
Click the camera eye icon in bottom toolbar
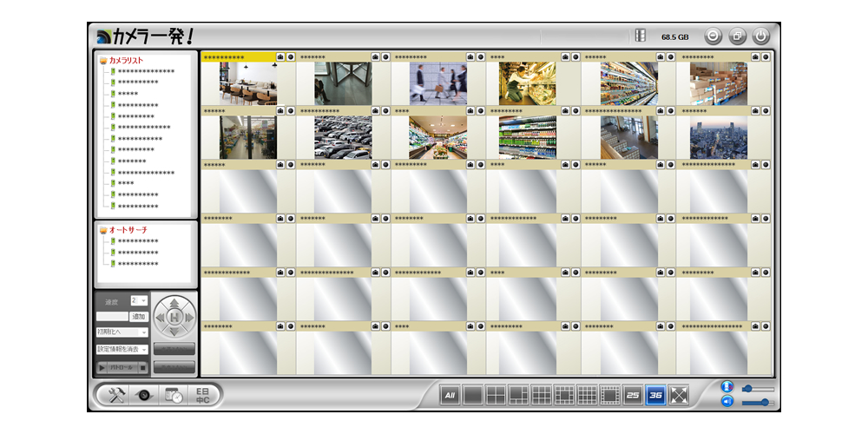(144, 395)
